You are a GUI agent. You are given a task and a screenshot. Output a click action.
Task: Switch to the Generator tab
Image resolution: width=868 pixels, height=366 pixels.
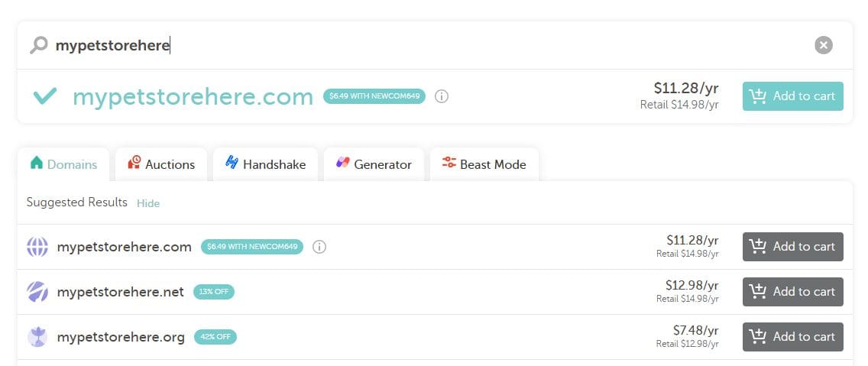tap(374, 164)
